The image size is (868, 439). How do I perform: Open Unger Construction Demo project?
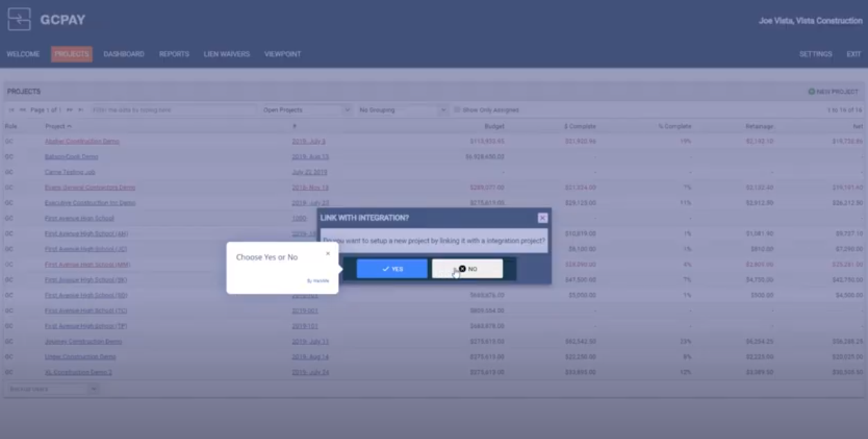(x=80, y=356)
